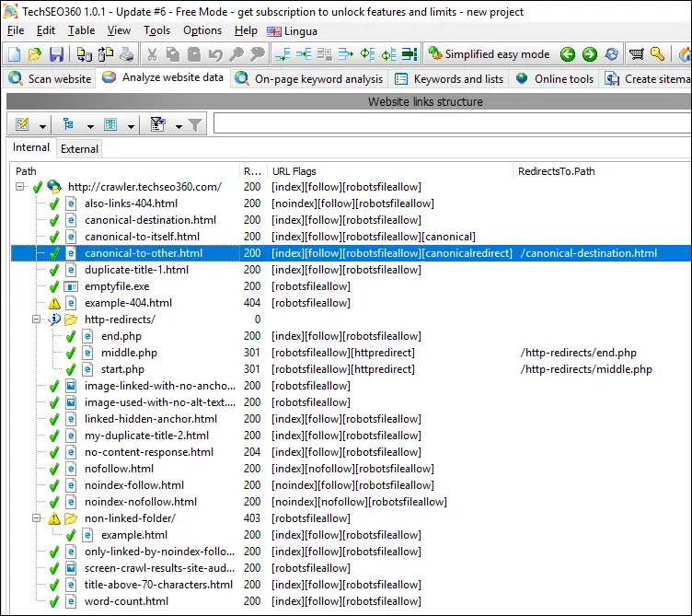Click the green back arrow icon
This screenshot has height=616, width=692.
568,54
